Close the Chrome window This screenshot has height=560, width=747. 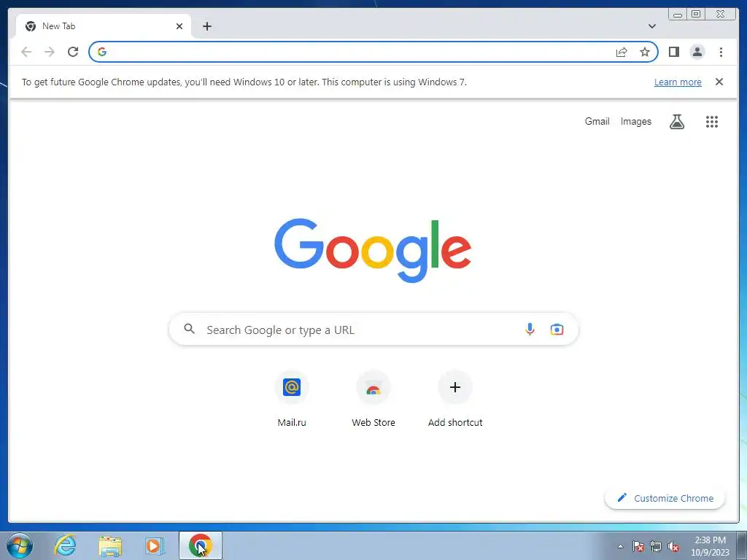[x=721, y=15]
